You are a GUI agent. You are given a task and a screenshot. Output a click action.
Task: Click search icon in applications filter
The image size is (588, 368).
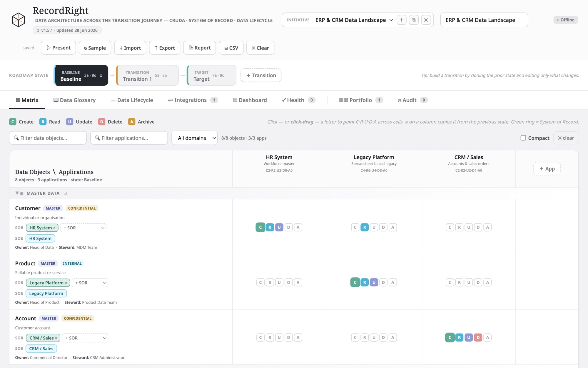coord(98,138)
